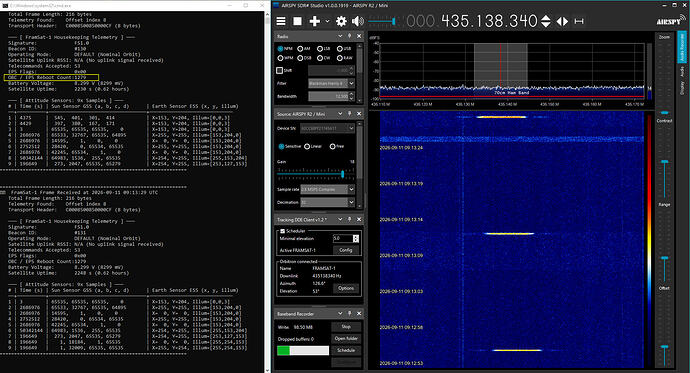The width and height of the screenshot is (690, 373).
Task: Pin the Radio panel
Action: coord(350,36)
